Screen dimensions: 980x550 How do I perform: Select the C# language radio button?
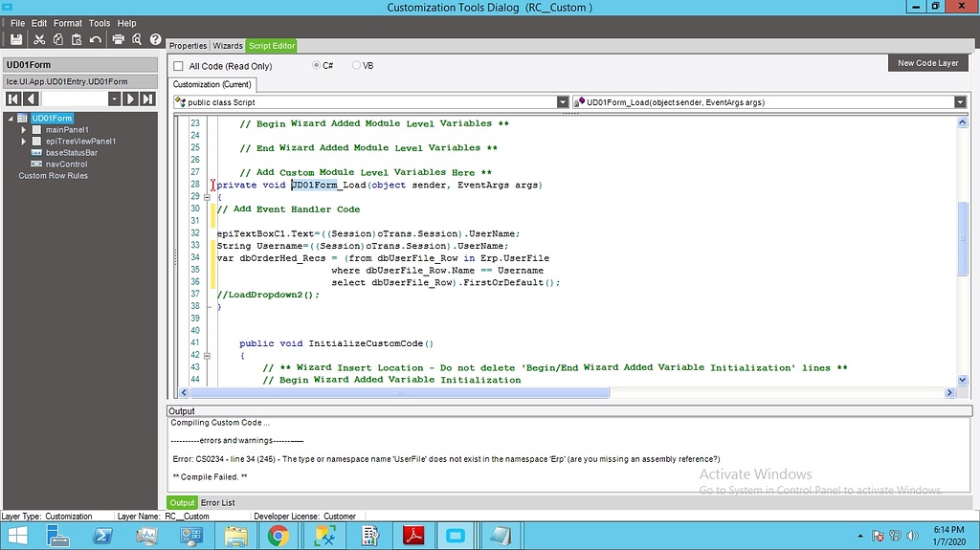(x=317, y=65)
